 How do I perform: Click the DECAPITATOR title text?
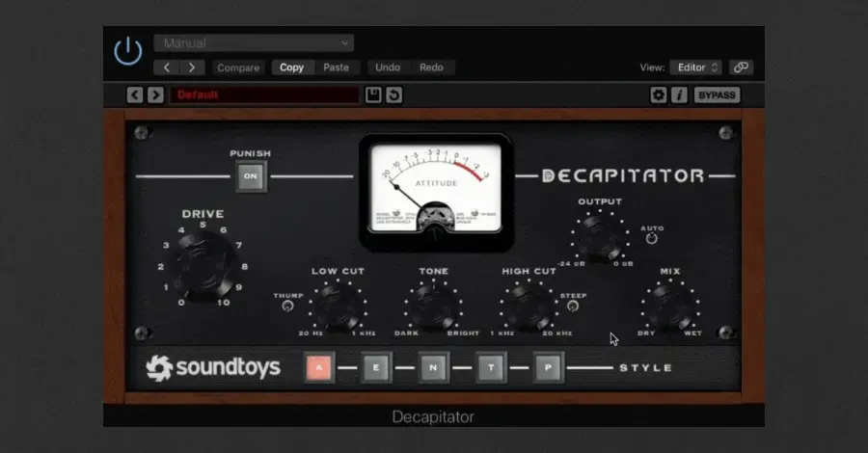[623, 175]
